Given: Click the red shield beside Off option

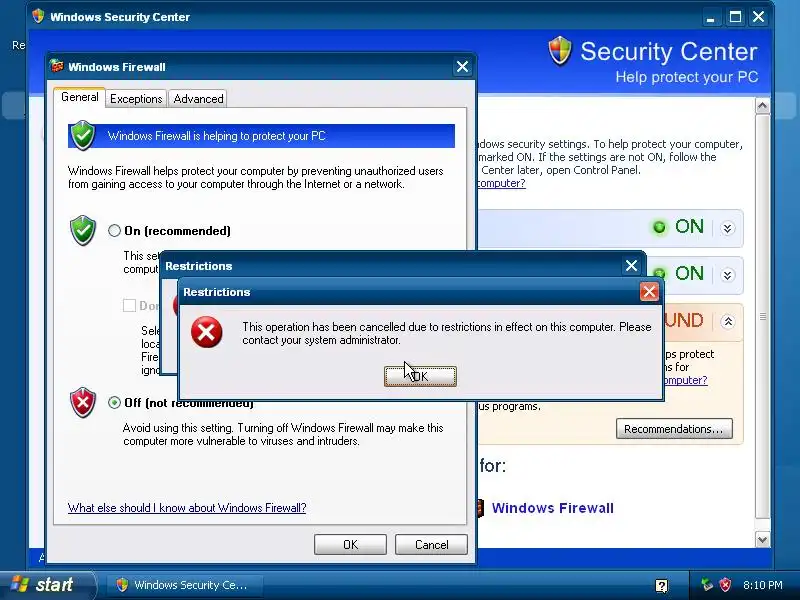Looking at the screenshot, I should (x=83, y=403).
